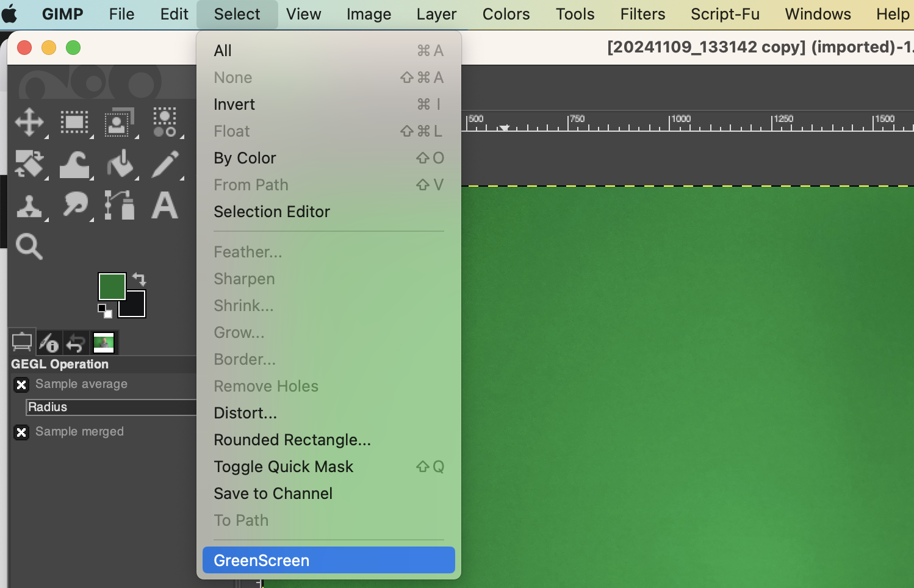Choose Rounded Rectangle... menu entry

[x=329, y=440]
